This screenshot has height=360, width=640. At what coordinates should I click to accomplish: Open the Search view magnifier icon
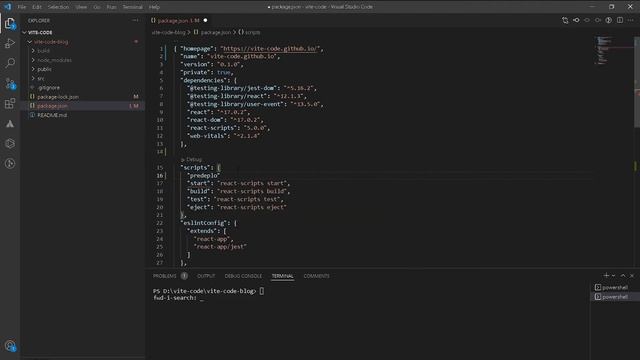point(10,63)
